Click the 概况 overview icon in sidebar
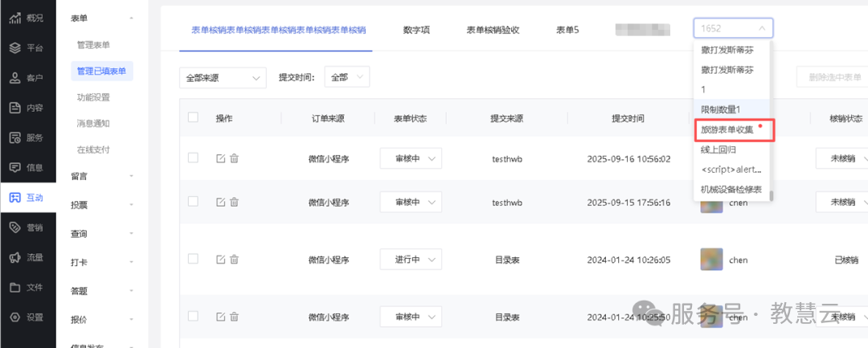868x348 pixels. [x=16, y=18]
